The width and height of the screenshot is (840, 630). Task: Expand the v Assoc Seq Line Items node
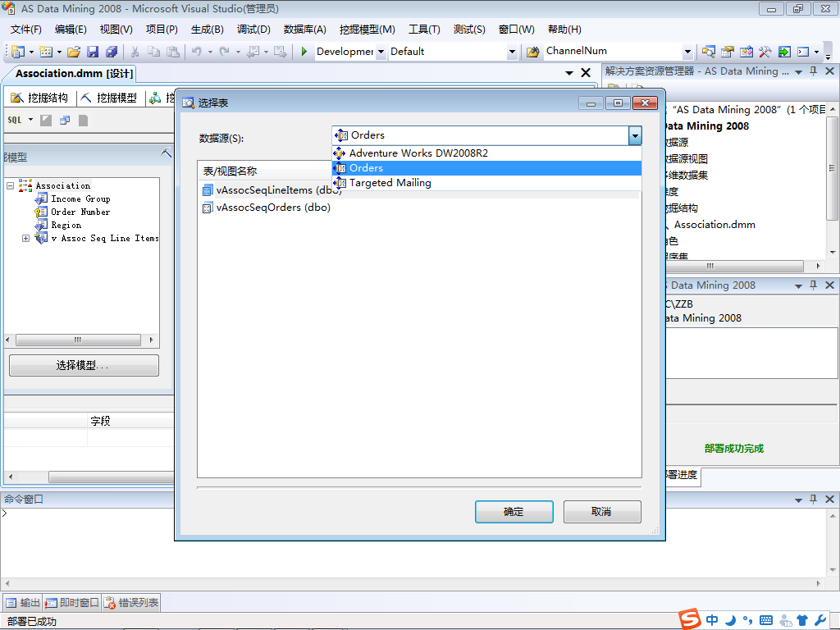(25, 238)
